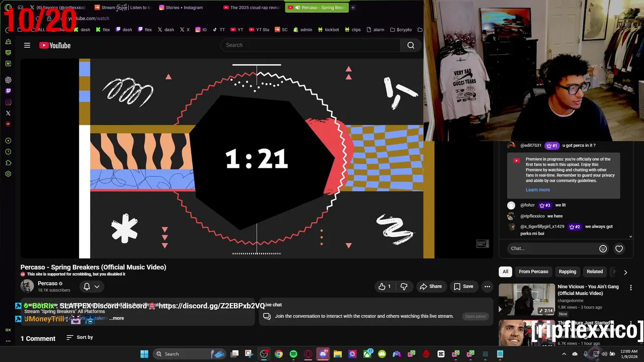Open File Explorer from the taskbar
Viewport: 644px width, 362px height.
click(x=338, y=354)
